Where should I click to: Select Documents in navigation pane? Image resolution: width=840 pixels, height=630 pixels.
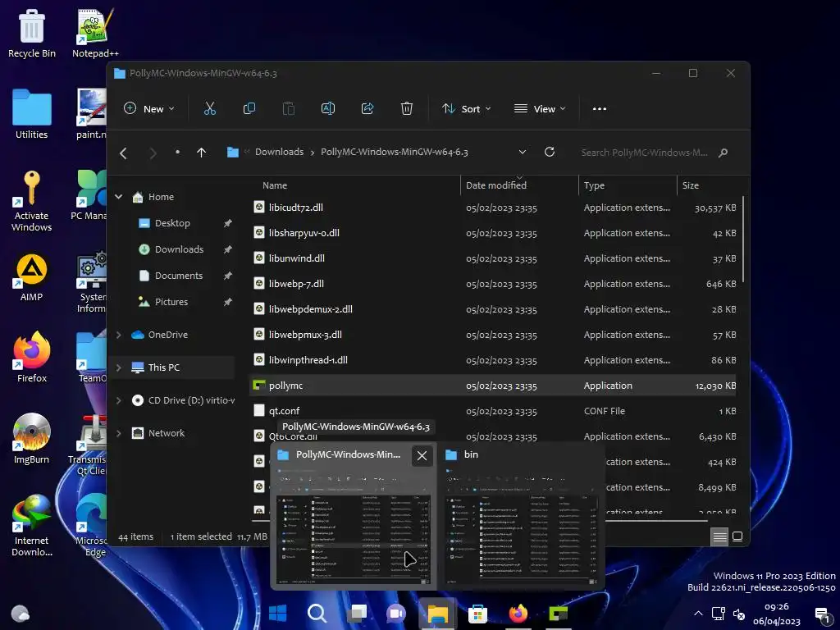pos(178,276)
